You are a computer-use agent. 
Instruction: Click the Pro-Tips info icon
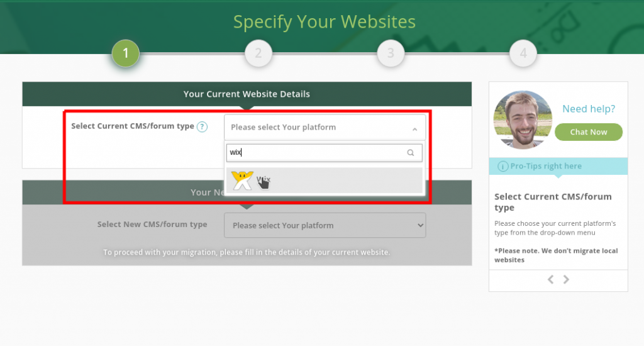click(503, 167)
